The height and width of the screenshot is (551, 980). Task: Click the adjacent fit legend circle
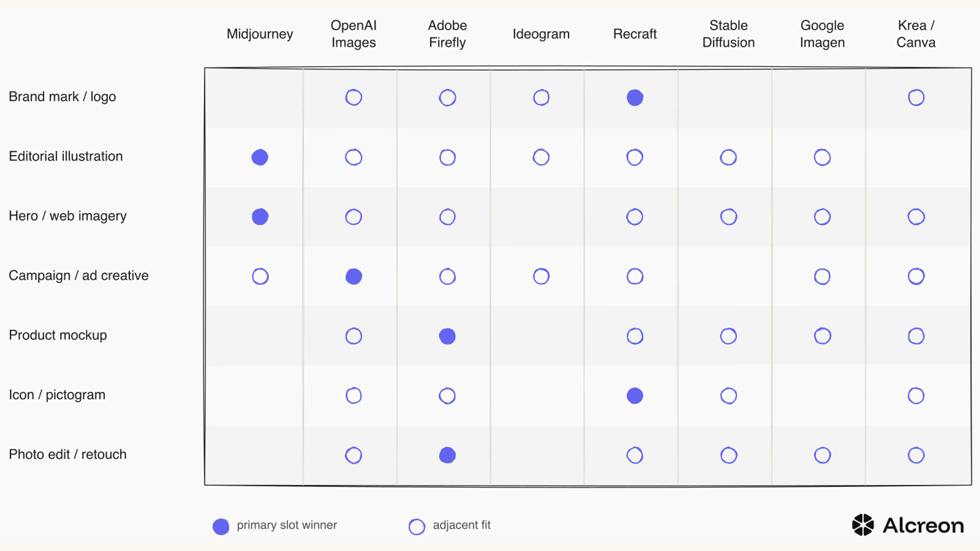click(417, 527)
